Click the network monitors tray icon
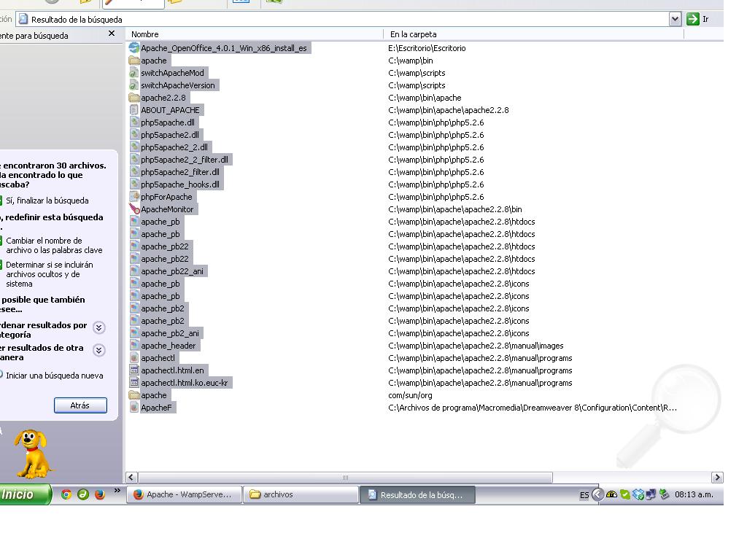Viewport: 747px width, 560px height. [651, 495]
